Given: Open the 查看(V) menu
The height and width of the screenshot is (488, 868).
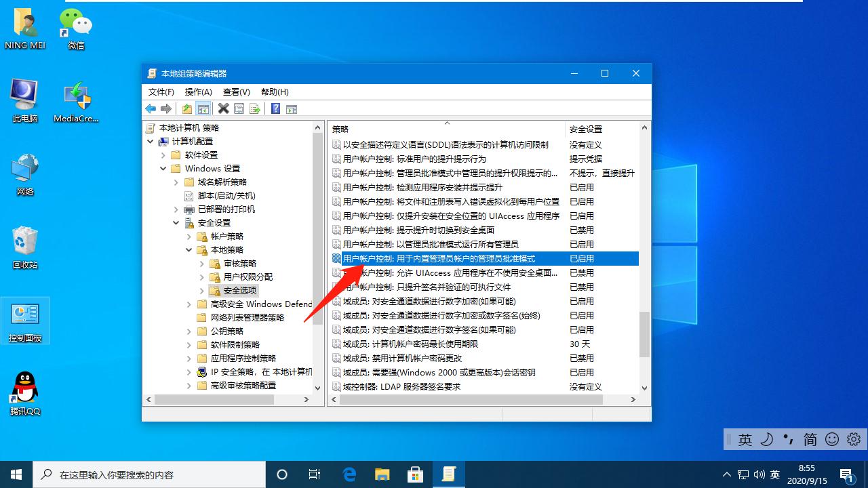Looking at the screenshot, I should [x=235, y=91].
